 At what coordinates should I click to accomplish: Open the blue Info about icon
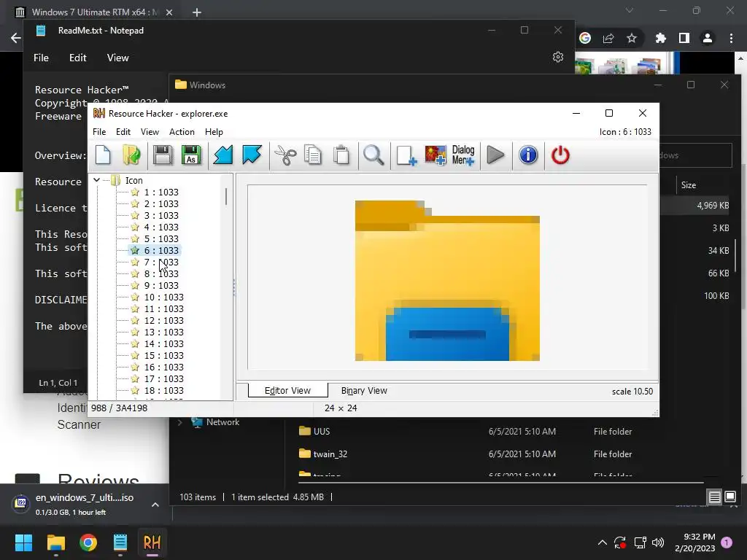pyautogui.click(x=528, y=155)
